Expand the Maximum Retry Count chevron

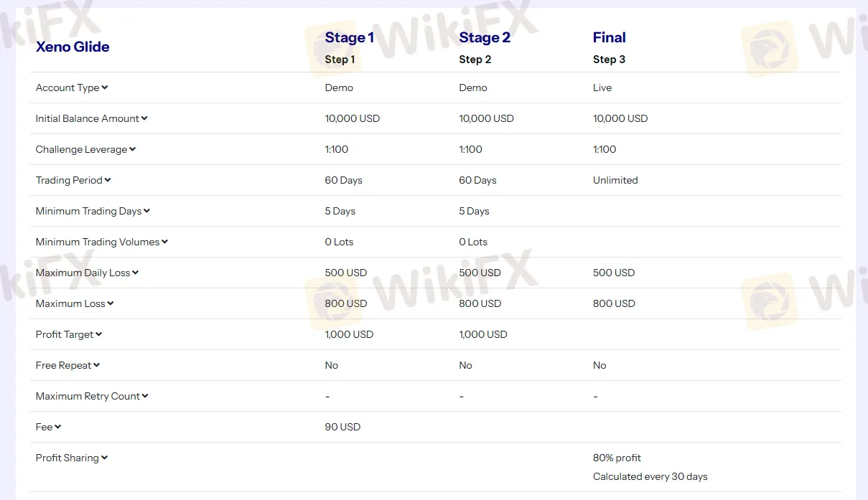point(145,396)
